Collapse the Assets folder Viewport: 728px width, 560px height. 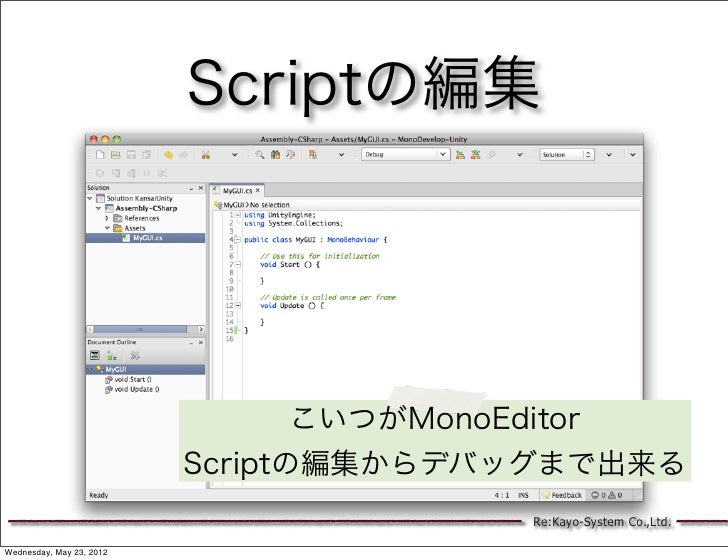(107, 228)
